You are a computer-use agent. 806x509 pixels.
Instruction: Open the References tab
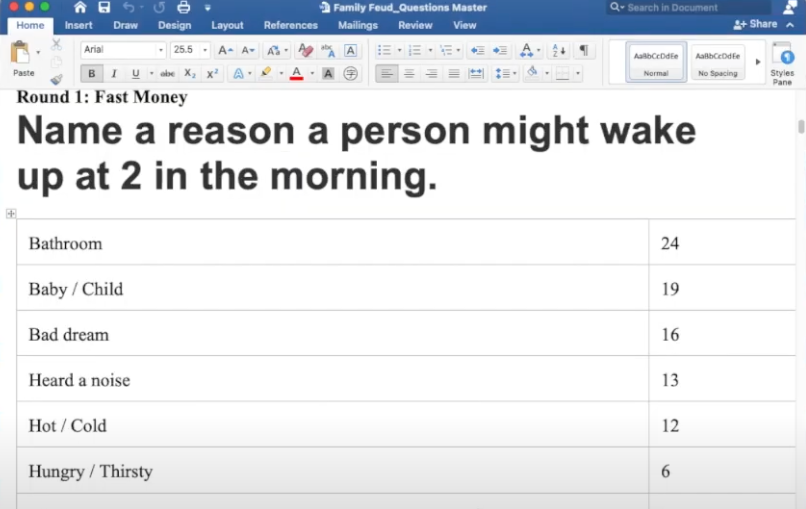(290, 25)
